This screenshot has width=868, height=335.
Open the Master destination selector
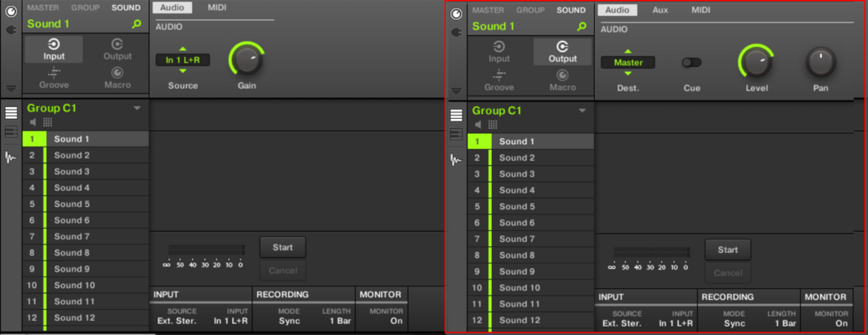click(x=628, y=63)
